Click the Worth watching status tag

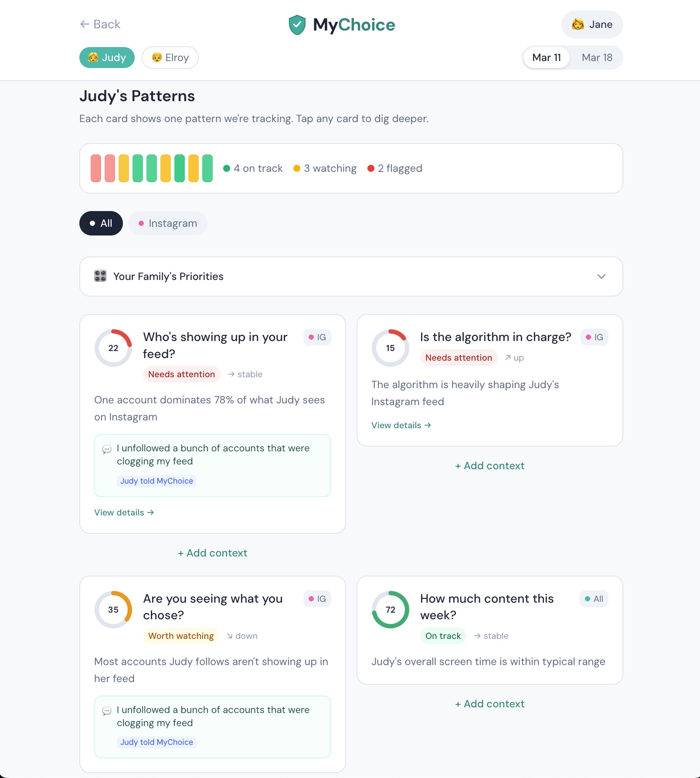coord(181,636)
